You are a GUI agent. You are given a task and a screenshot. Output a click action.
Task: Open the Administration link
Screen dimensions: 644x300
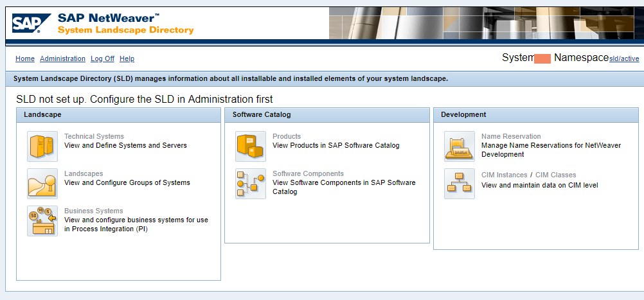[62, 58]
